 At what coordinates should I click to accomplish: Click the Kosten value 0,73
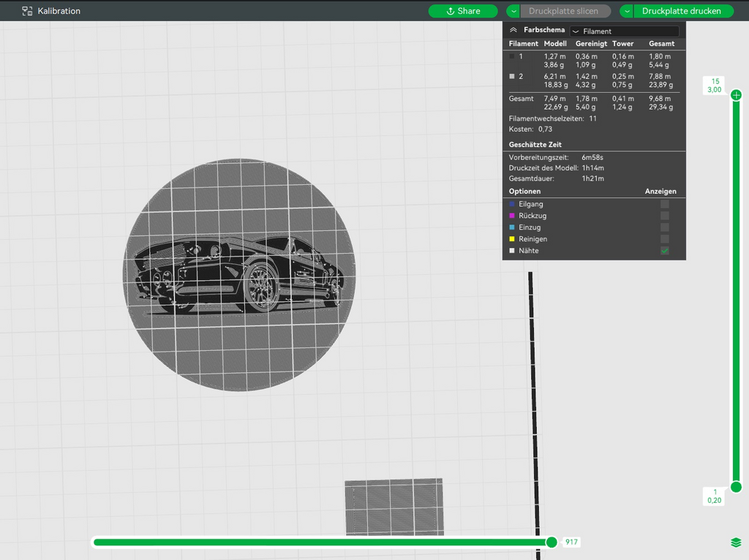click(545, 129)
